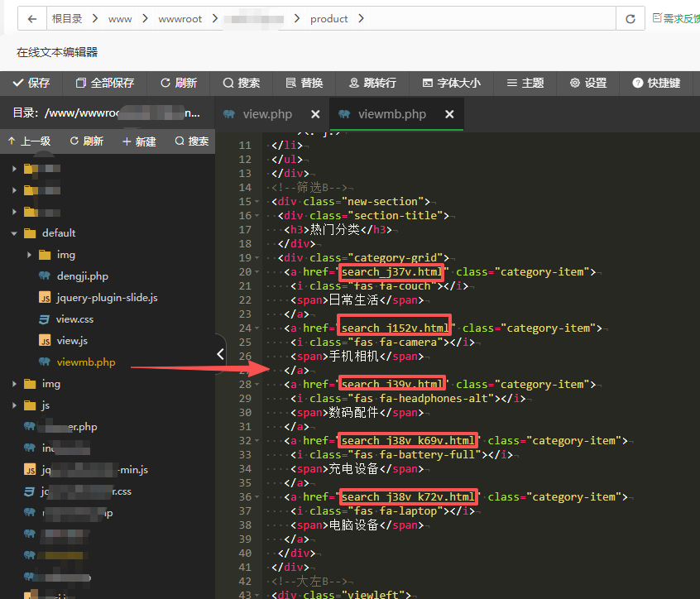Open 跳转行 jump to line
This screenshot has width=700, height=599.
[x=373, y=83]
